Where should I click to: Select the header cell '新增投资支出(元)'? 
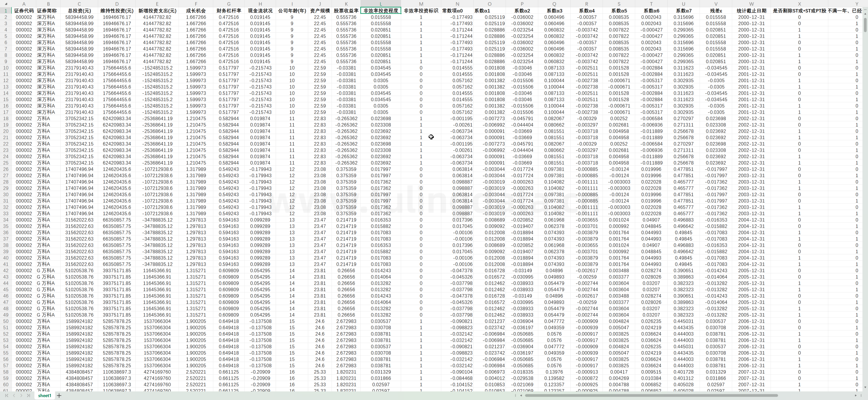click(157, 11)
